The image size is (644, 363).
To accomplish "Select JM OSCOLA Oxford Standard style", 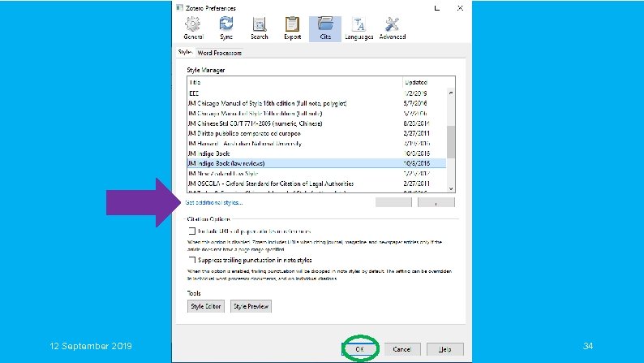I will [316, 184].
